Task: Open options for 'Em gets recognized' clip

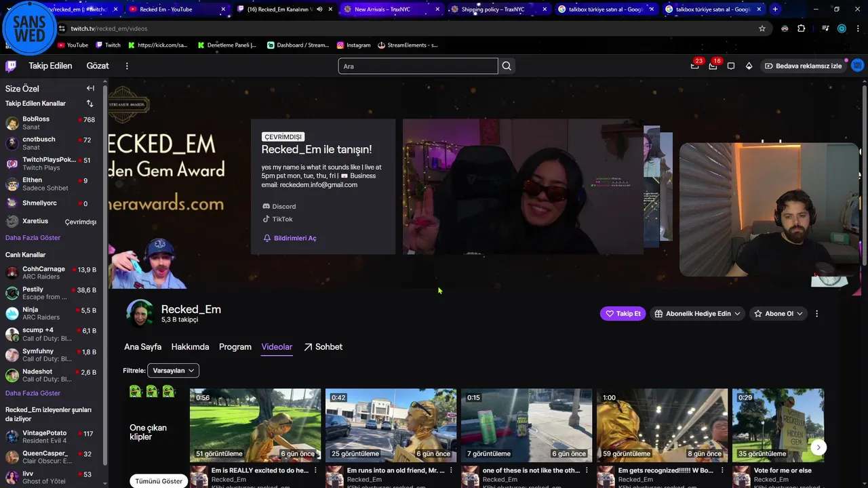Action: click(x=722, y=470)
